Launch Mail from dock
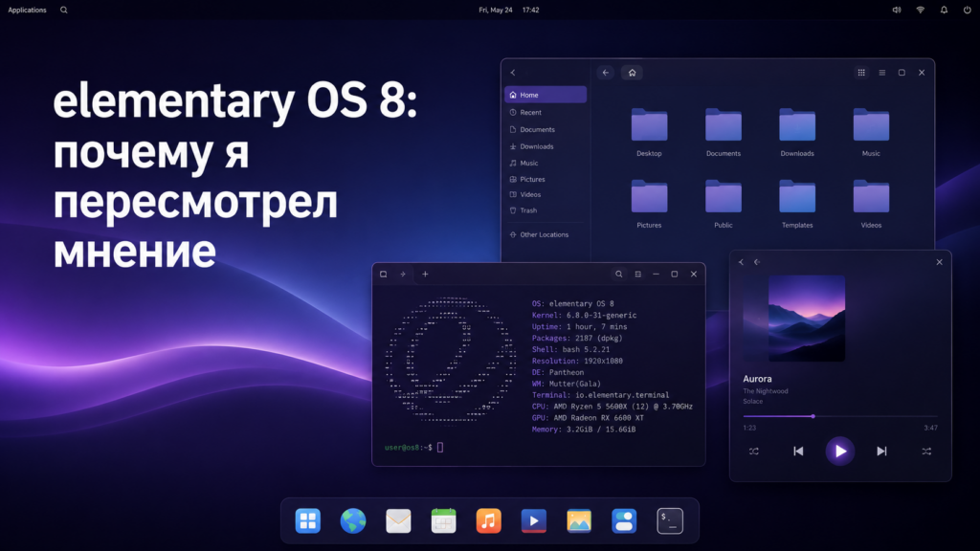The height and width of the screenshot is (551, 980). pos(398,521)
